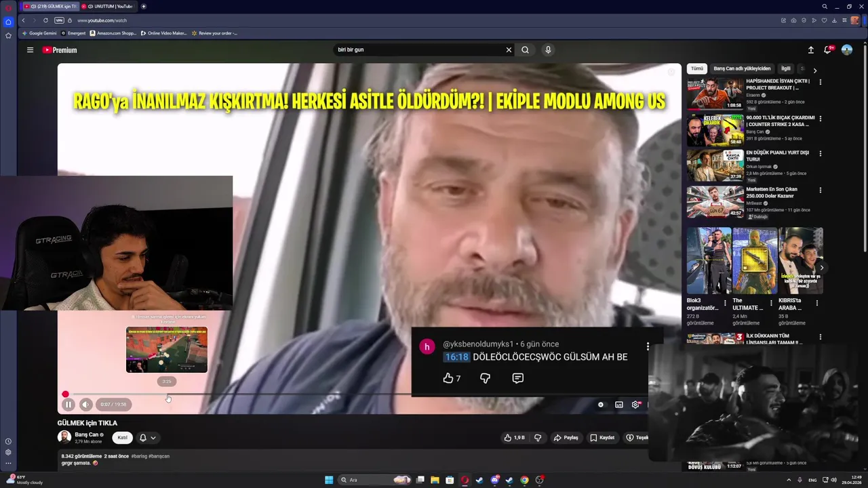The width and height of the screenshot is (868, 488).
Task: Open Chrome from the Windows taskbar
Action: coord(524,480)
